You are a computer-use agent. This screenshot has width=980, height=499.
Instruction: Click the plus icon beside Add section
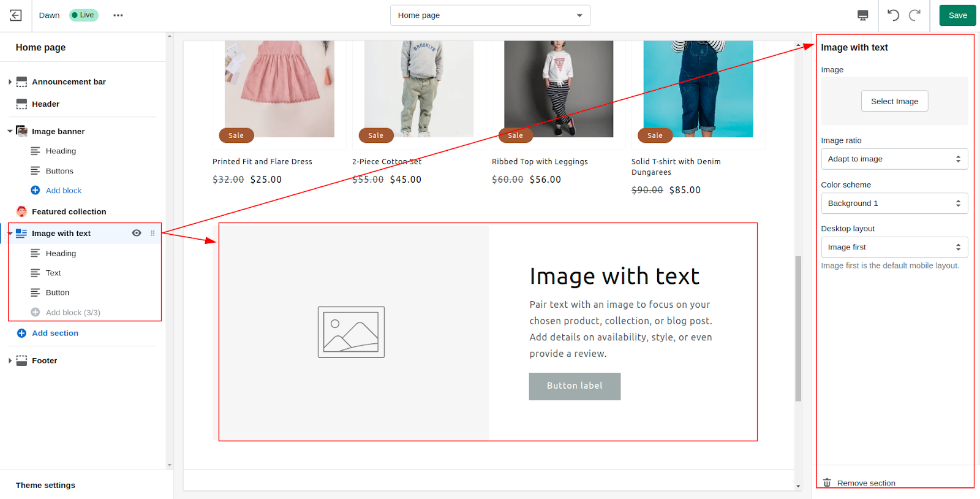pyautogui.click(x=21, y=333)
